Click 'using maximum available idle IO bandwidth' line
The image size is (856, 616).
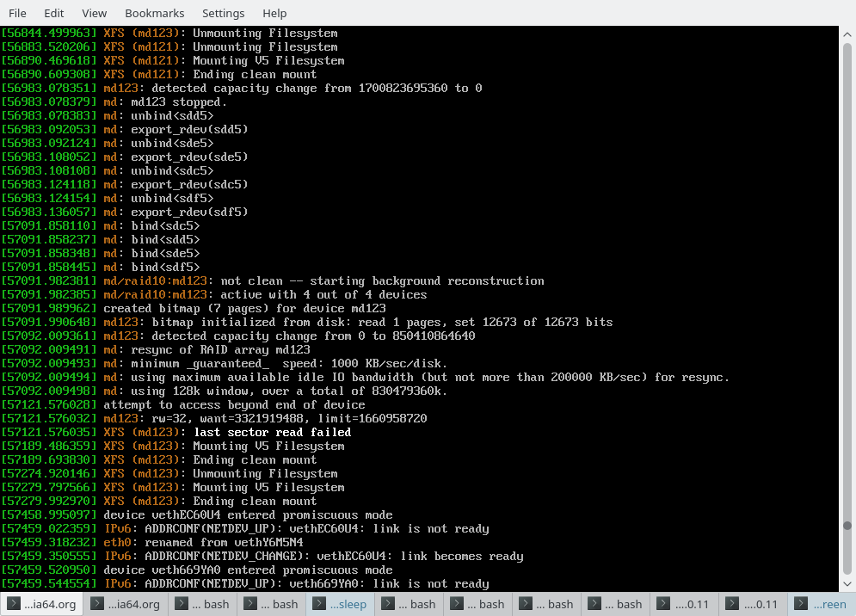pyautogui.click(x=366, y=378)
